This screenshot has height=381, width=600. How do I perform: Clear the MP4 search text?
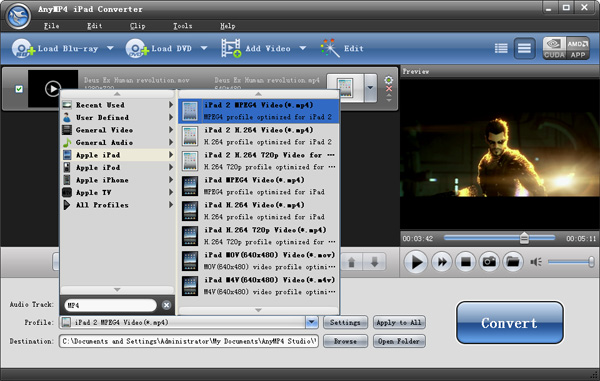click(x=166, y=305)
